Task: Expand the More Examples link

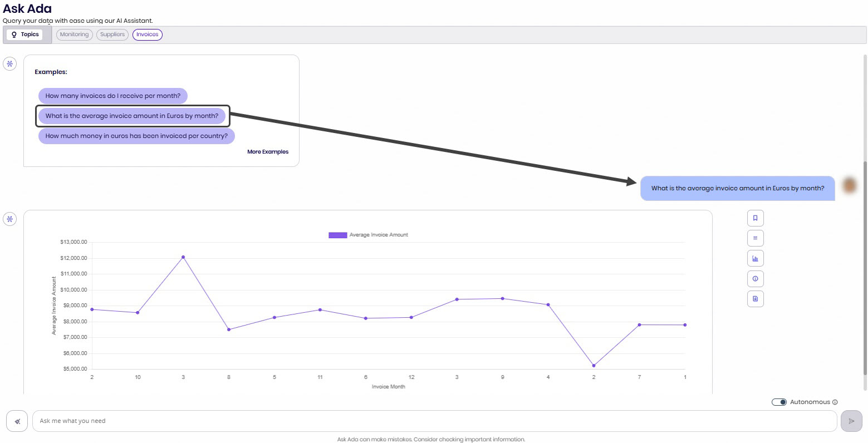Action: 268,151
